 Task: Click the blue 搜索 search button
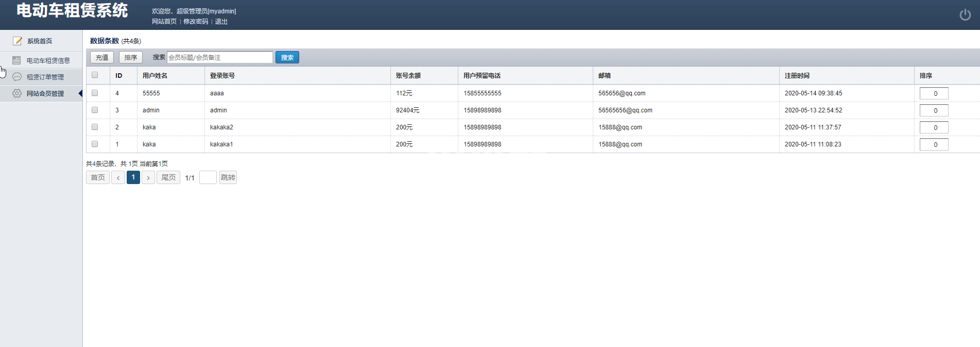click(x=287, y=58)
